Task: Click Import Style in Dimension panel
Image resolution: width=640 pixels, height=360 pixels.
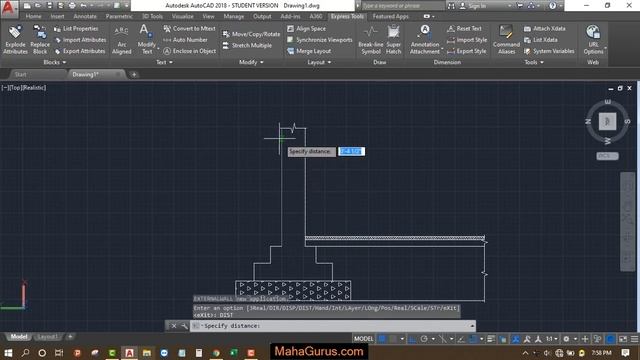Action: coord(467,40)
